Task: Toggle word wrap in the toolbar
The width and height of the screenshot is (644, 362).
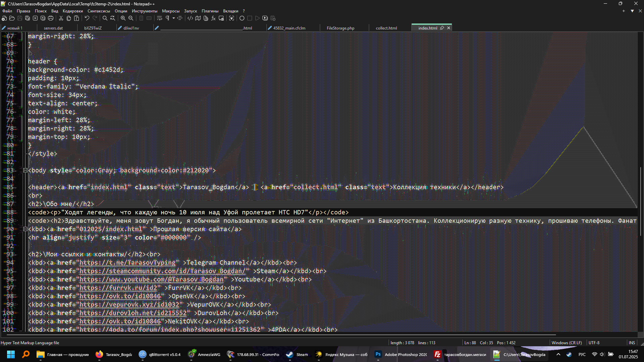Action: pyautogui.click(x=159, y=18)
